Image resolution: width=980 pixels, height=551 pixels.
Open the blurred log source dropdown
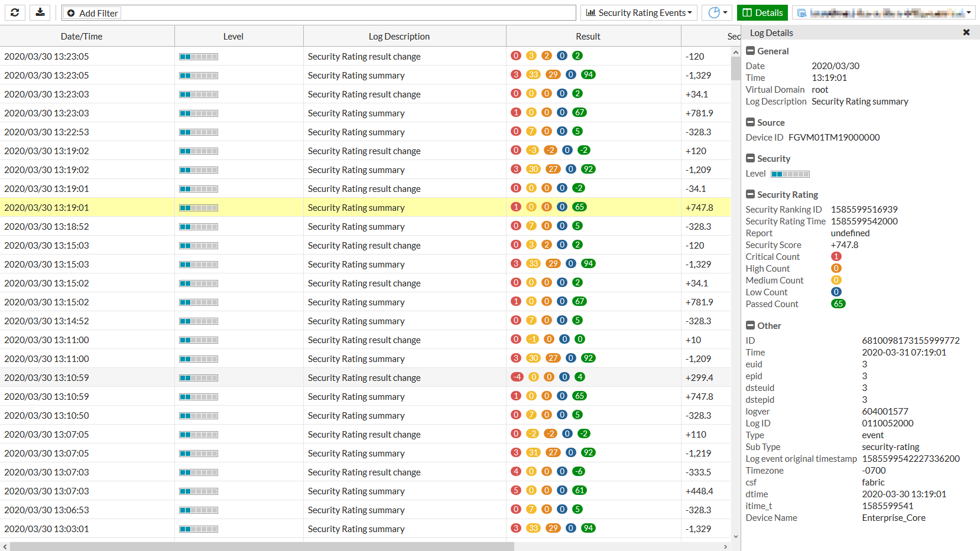[x=885, y=13]
